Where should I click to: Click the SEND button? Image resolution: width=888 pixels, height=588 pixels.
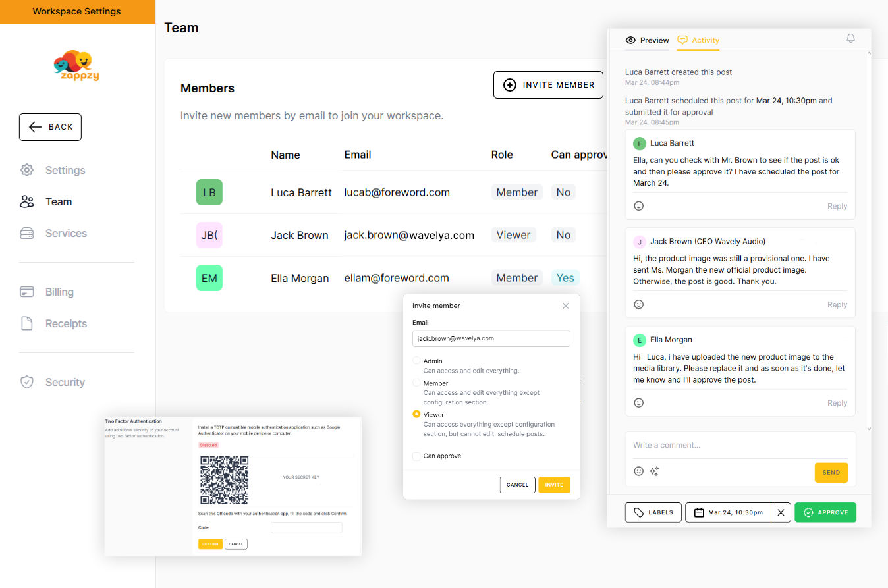pos(831,472)
